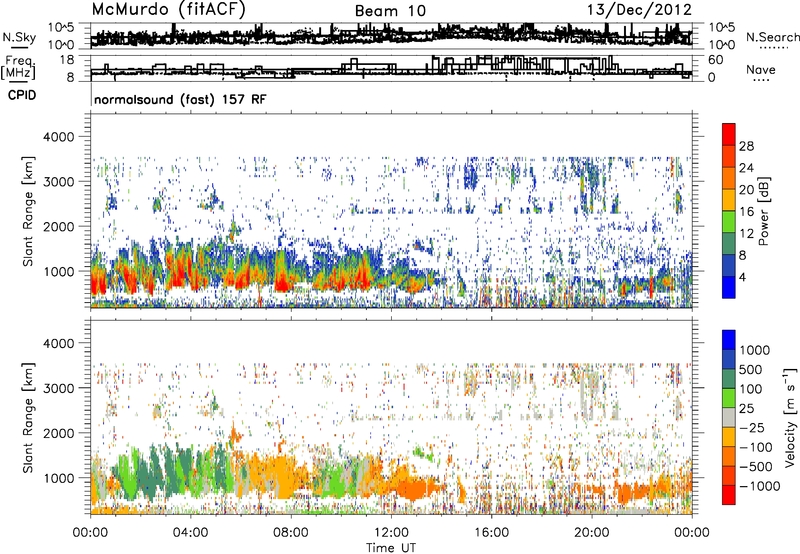Click the '12:00' time tick label
This screenshot has width=800, height=554.
(391, 533)
